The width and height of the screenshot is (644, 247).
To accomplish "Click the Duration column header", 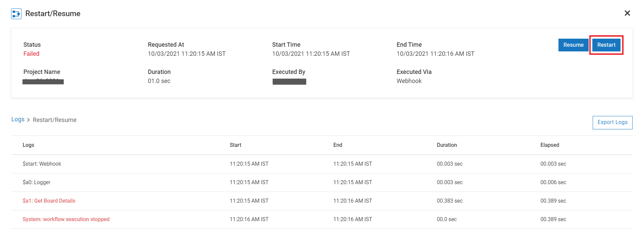I will (447, 145).
